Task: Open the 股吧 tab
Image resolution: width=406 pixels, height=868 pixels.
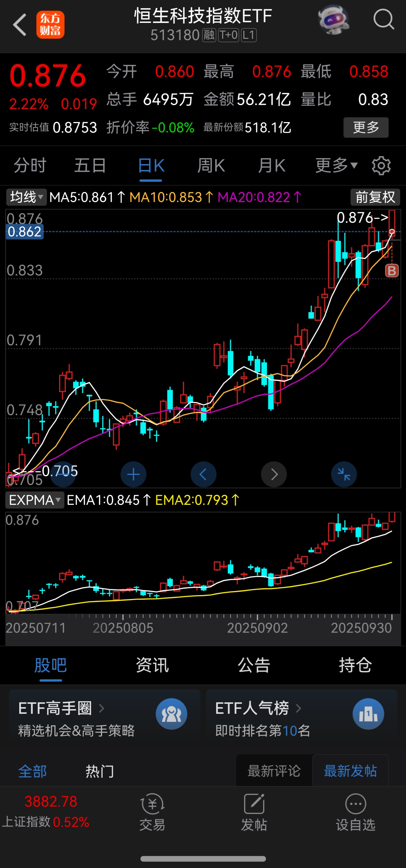Action: pos(50,665)
